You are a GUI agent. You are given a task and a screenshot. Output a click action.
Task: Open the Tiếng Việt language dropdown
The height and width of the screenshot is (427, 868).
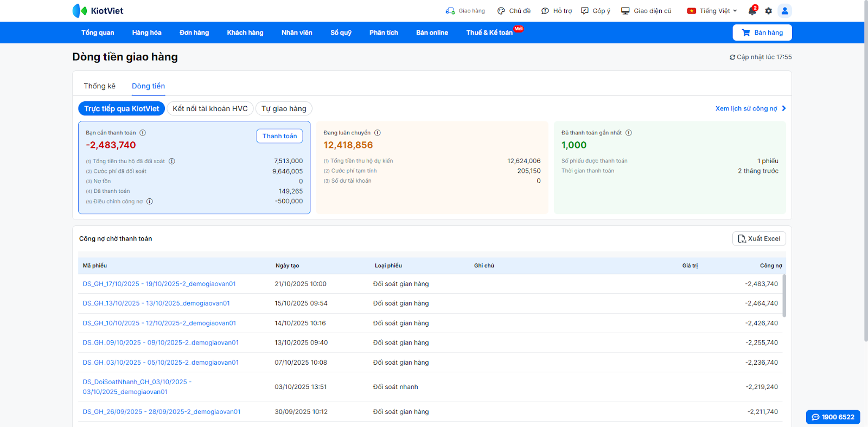pos(712,11)
